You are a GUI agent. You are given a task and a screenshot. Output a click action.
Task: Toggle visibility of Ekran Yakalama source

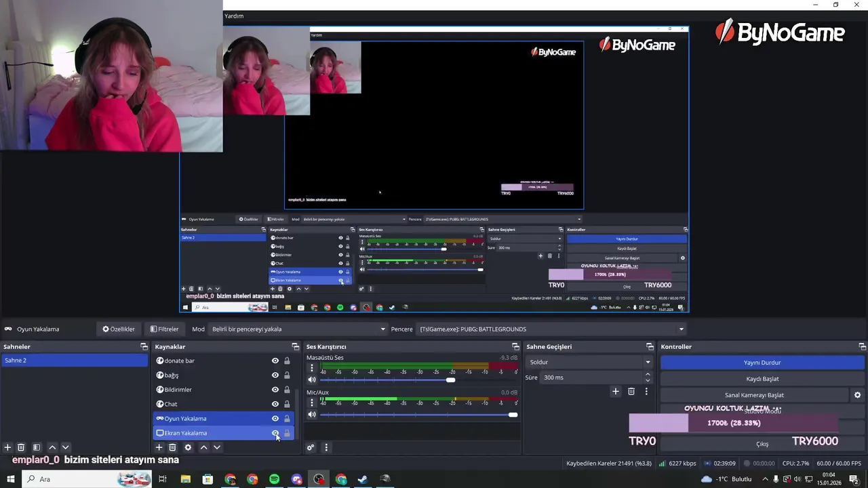275,433
